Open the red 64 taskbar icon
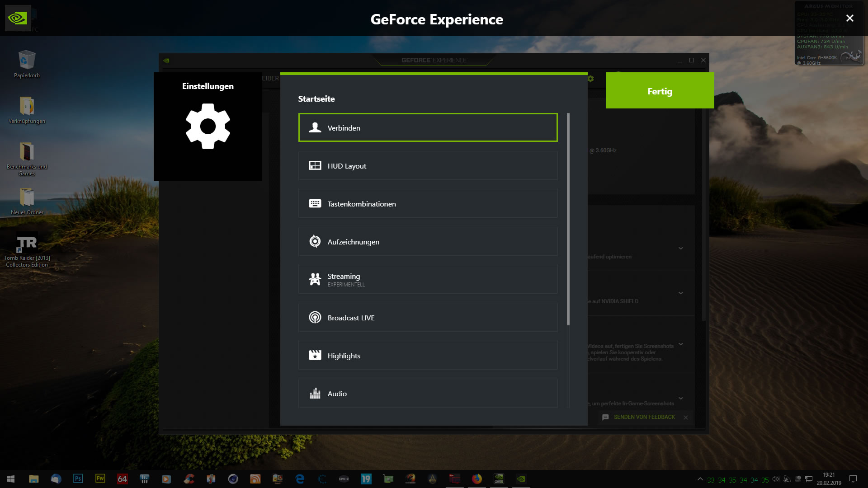The image size is (868, 488). coord(122,479)
